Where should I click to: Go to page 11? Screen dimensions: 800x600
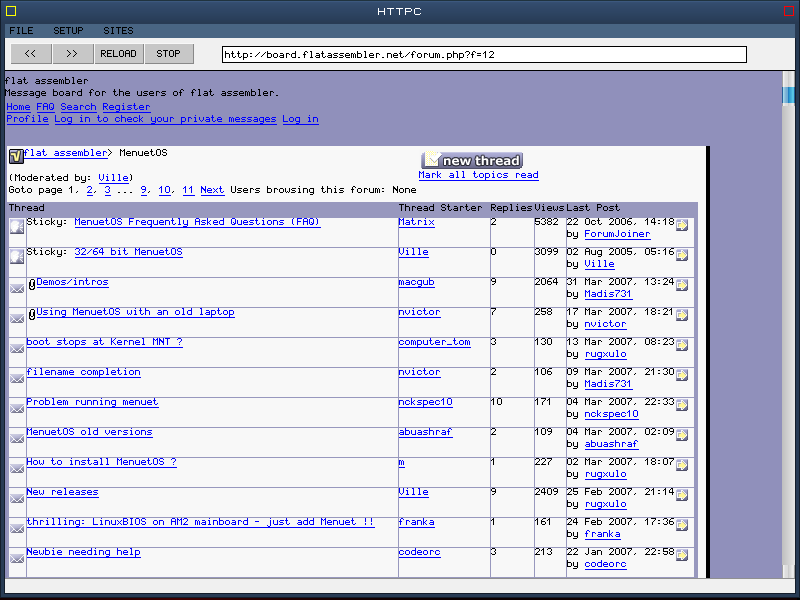(188, 190)
